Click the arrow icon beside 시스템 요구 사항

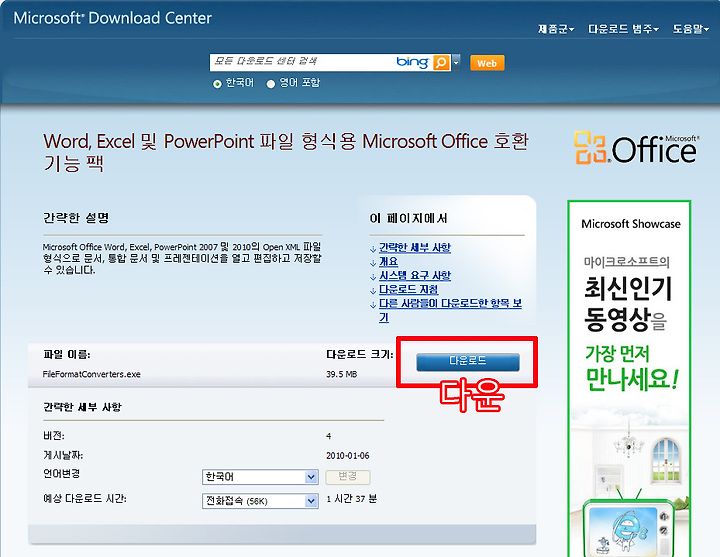click(x=373, y=277)
